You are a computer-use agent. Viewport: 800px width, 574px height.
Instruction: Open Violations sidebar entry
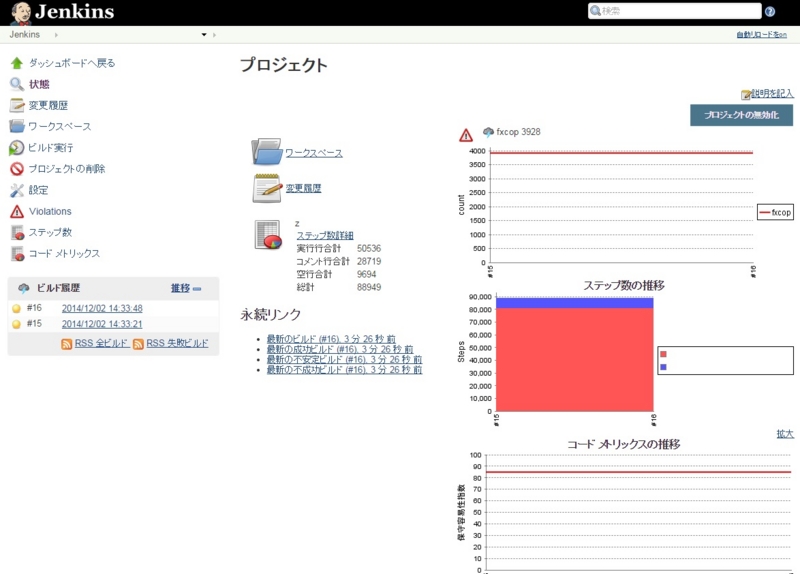click(50, 211)
